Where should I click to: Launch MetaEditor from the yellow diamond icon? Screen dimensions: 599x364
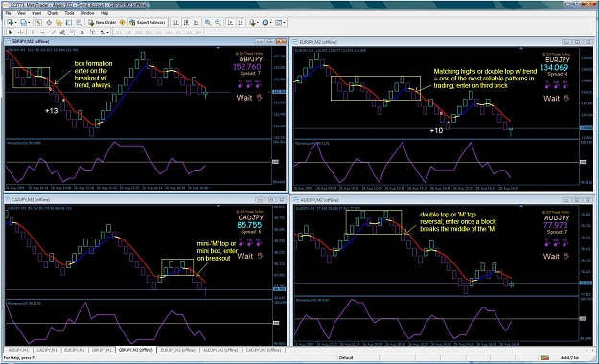[123, 23]
